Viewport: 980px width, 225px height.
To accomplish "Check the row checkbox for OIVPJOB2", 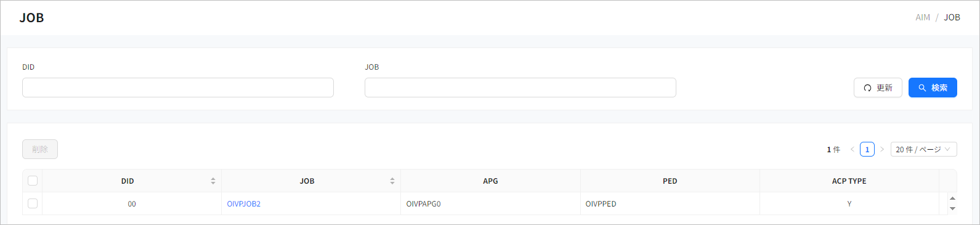I will click(33, 203).
